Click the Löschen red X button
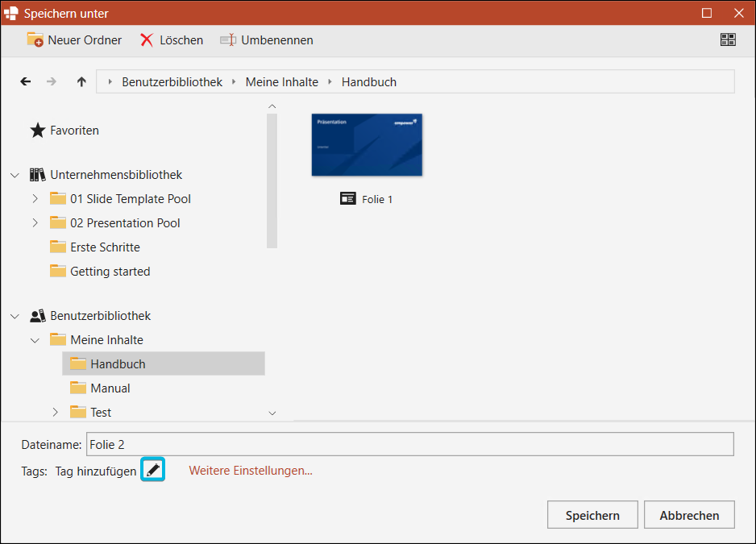The image size is (756, 544). 172,40
